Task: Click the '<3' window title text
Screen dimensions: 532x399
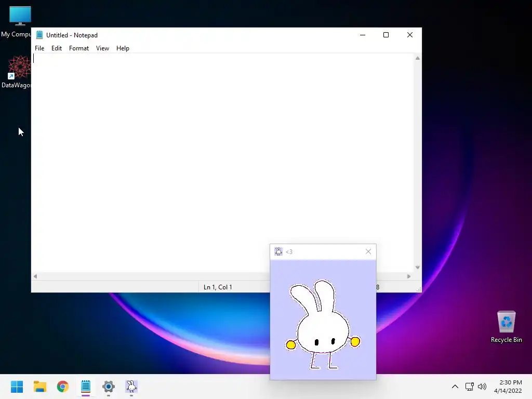Action: [x=289, y=252]
